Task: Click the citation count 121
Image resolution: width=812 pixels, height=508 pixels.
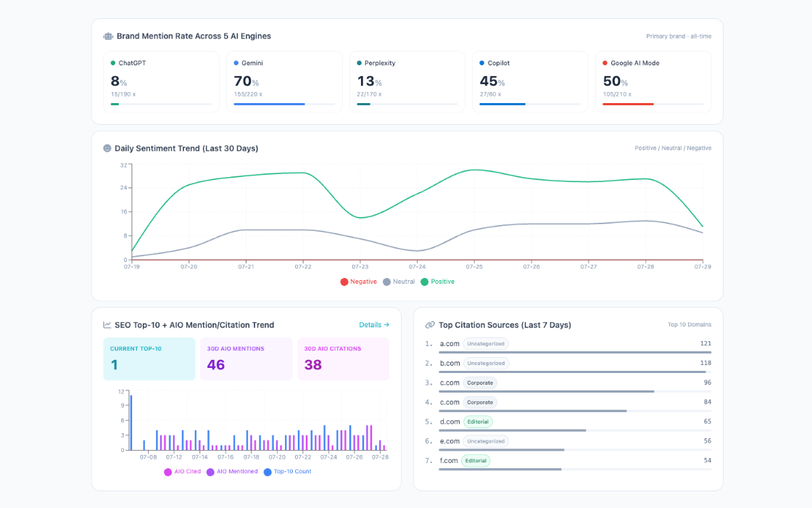Action: (705, 344)
